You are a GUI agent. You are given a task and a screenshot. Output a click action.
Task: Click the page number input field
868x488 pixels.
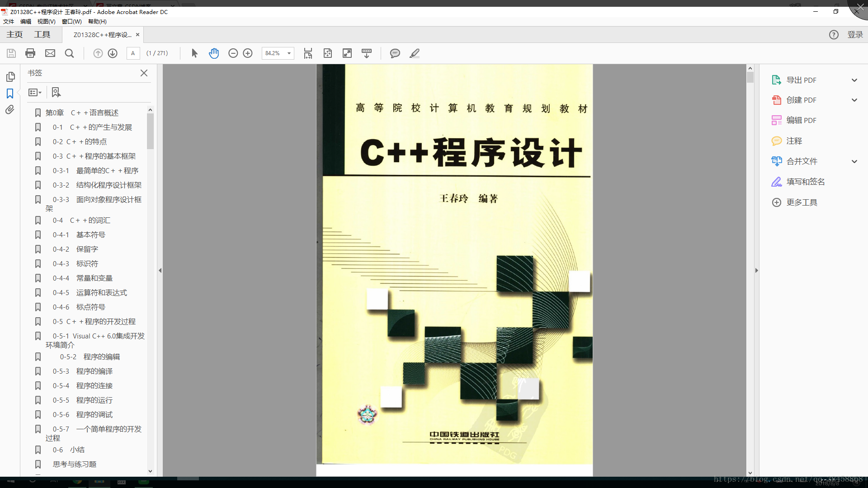[133, 53]
